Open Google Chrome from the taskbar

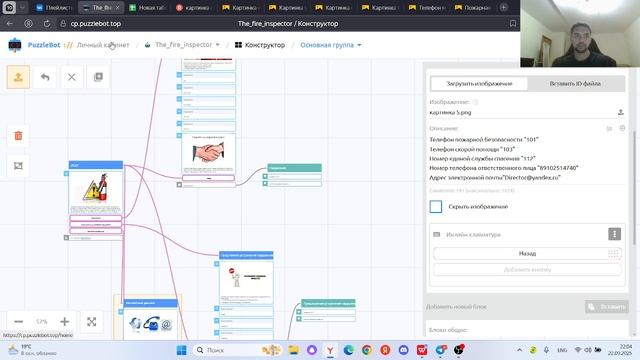pos(367,350)
